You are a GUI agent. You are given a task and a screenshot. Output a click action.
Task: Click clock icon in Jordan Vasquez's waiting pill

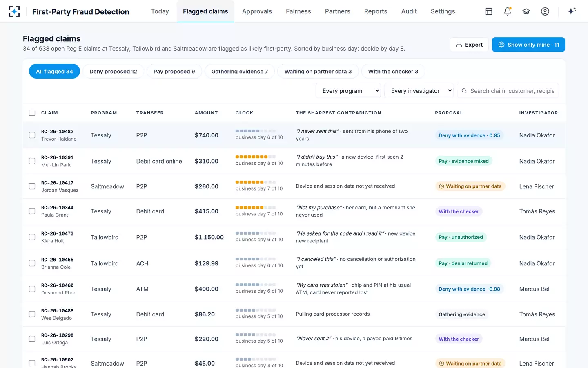point(441,186)
